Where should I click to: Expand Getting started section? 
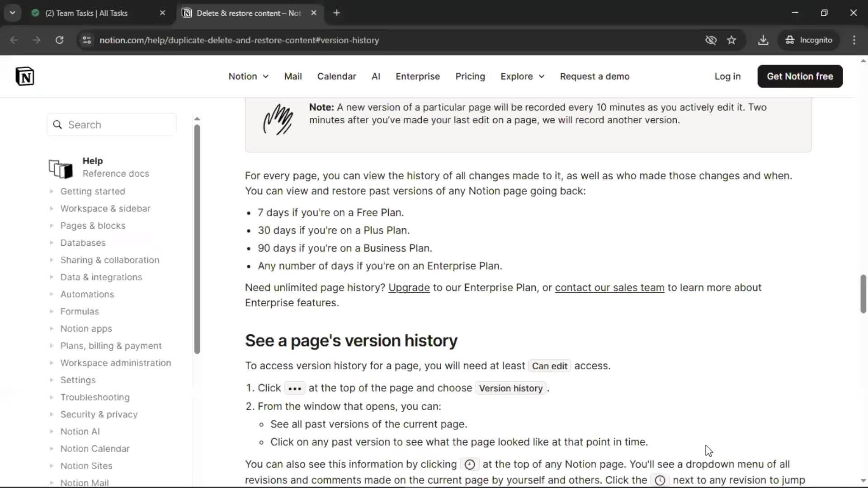(x=93, y=192)
